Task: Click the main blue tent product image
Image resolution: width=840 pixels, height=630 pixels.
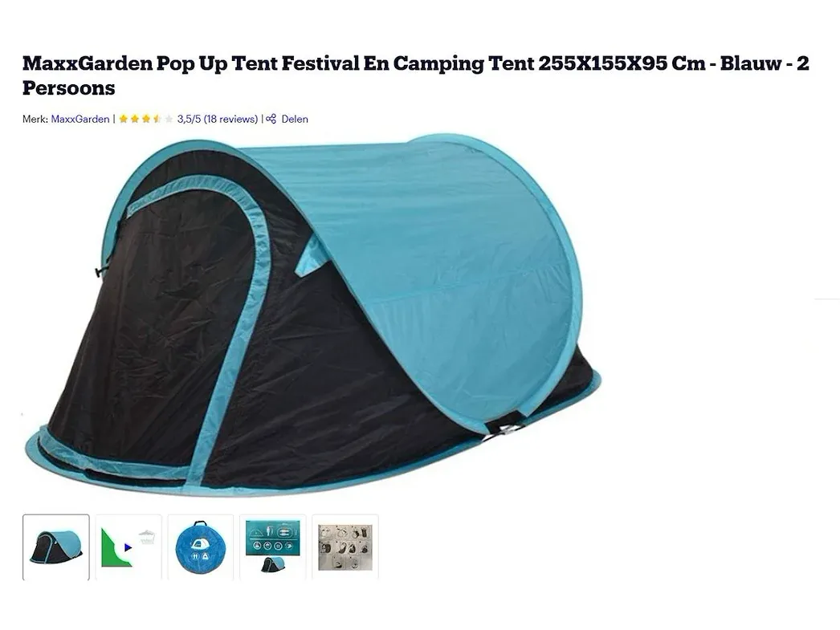Action: pos(313,315)
